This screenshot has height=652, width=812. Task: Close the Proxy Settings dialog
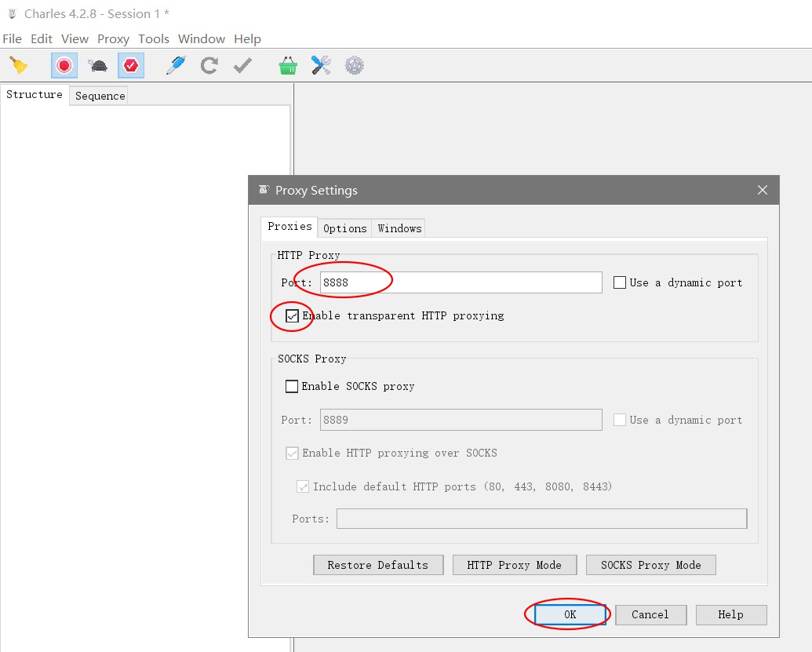[763, 190]
